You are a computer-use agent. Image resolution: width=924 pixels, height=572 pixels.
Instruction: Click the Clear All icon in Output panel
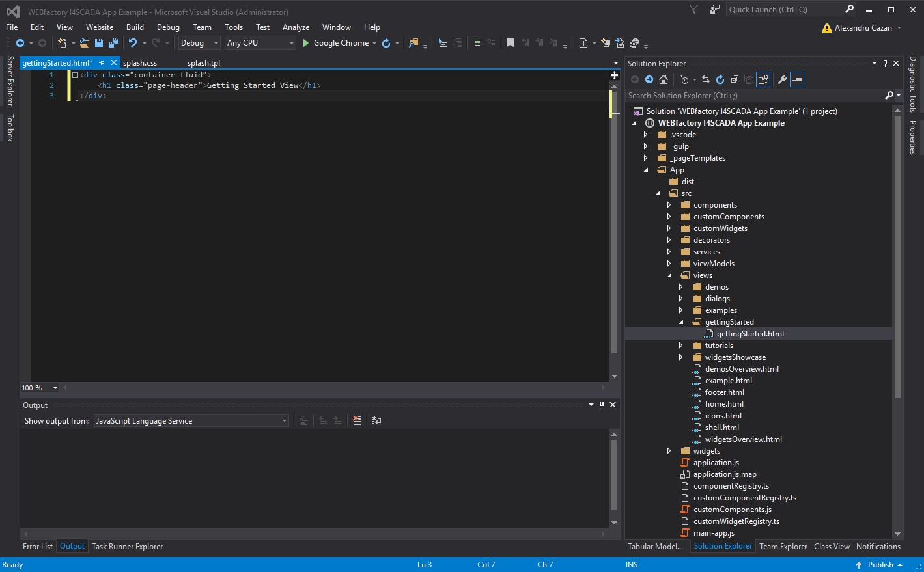357,420
